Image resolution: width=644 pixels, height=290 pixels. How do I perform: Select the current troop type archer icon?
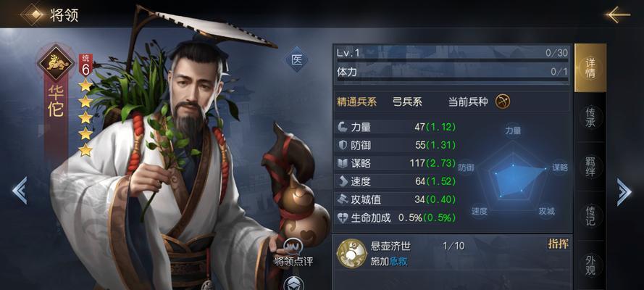(502, 101)
